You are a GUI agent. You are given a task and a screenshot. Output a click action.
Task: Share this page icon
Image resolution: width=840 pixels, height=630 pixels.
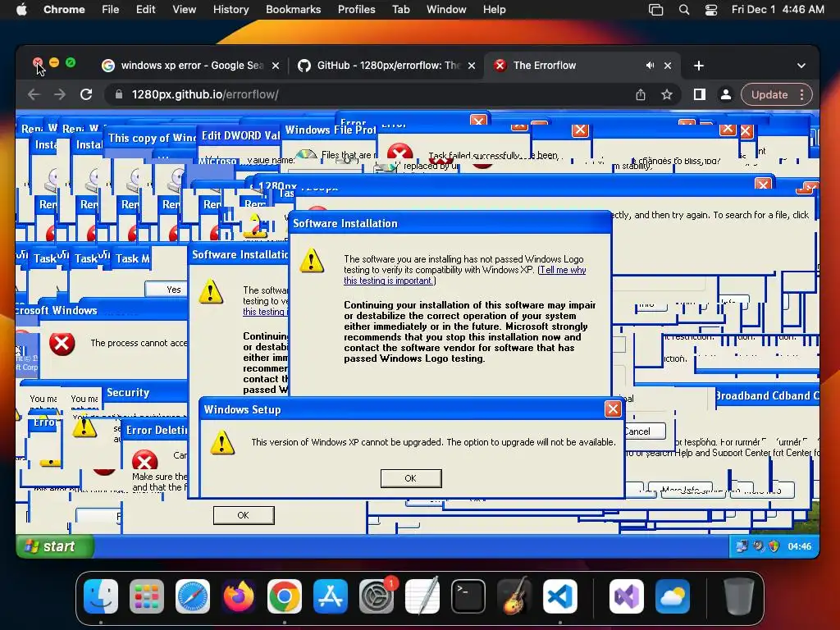(640, 95)
